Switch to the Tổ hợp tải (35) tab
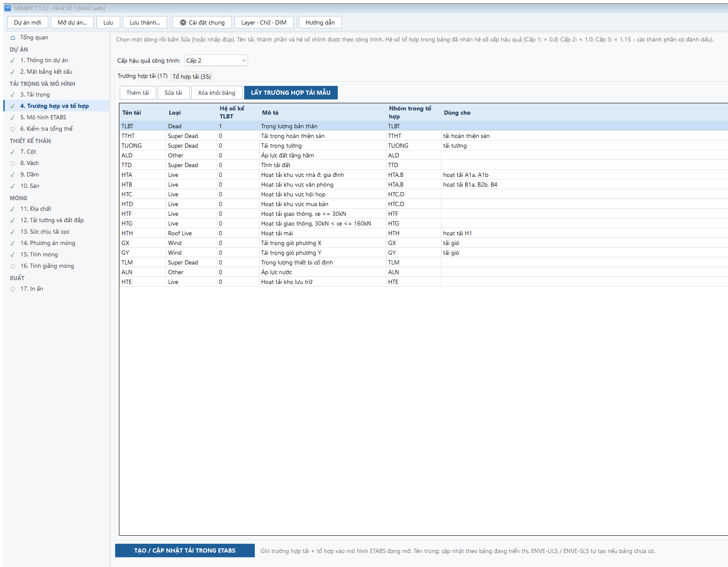This screenshot has height=567, width=728. [x=192, y=77]
